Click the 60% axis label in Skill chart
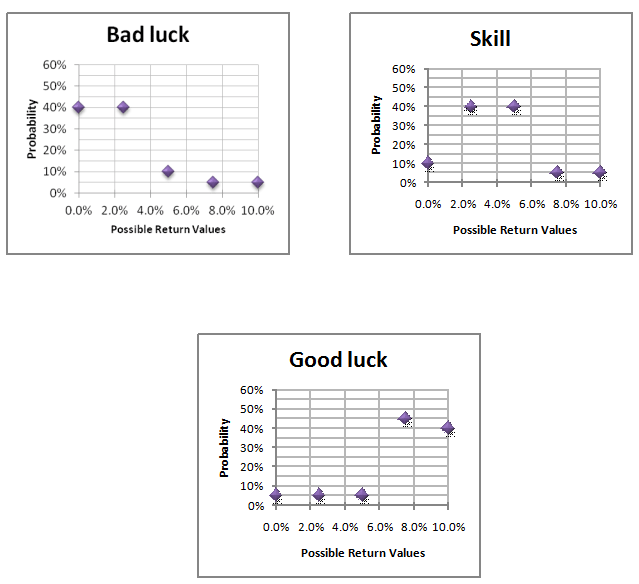The image size is (639, 584). click(x=403, y=69)
